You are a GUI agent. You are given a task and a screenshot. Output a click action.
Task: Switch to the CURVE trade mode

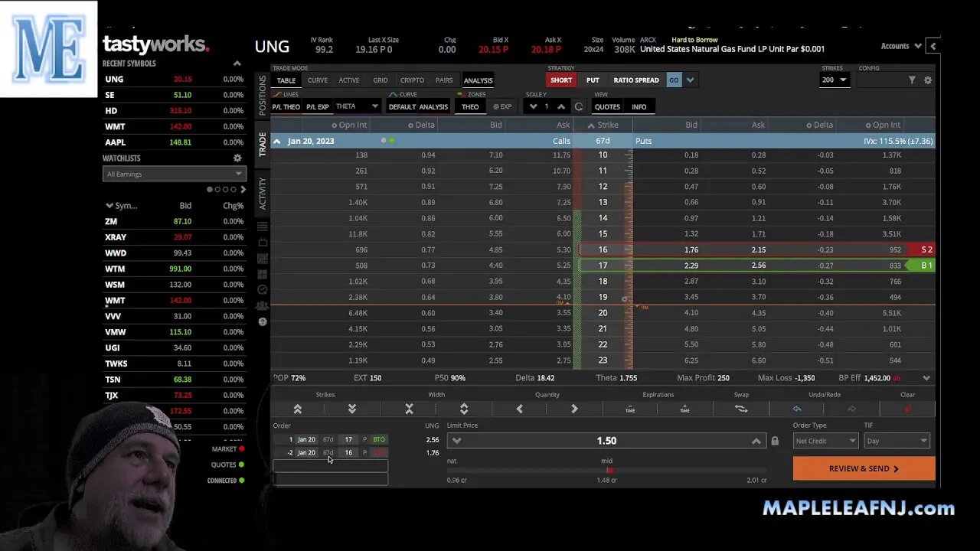click(x=318, y=80)
